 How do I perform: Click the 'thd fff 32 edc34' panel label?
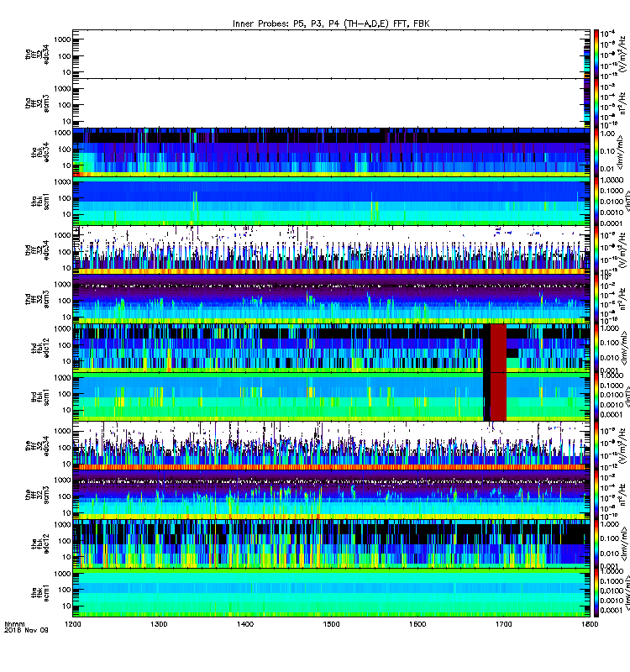pyautogui.click(x=37, y=249)
